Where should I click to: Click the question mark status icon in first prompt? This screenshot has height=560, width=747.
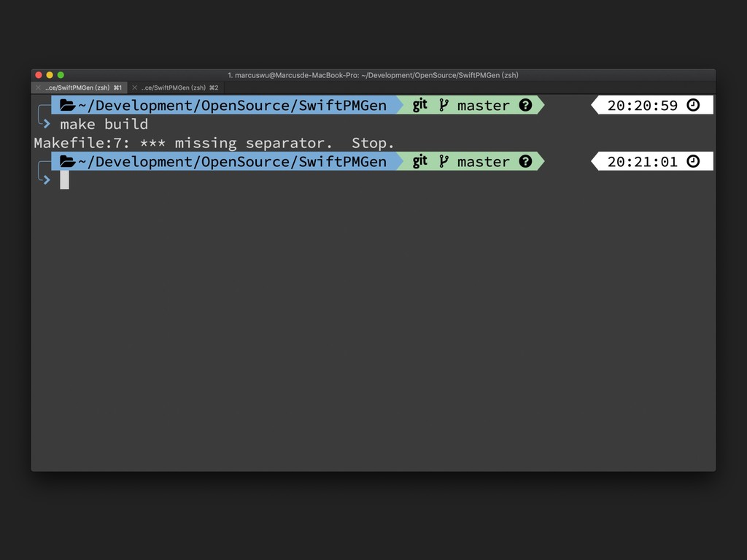tap(525, 105)
